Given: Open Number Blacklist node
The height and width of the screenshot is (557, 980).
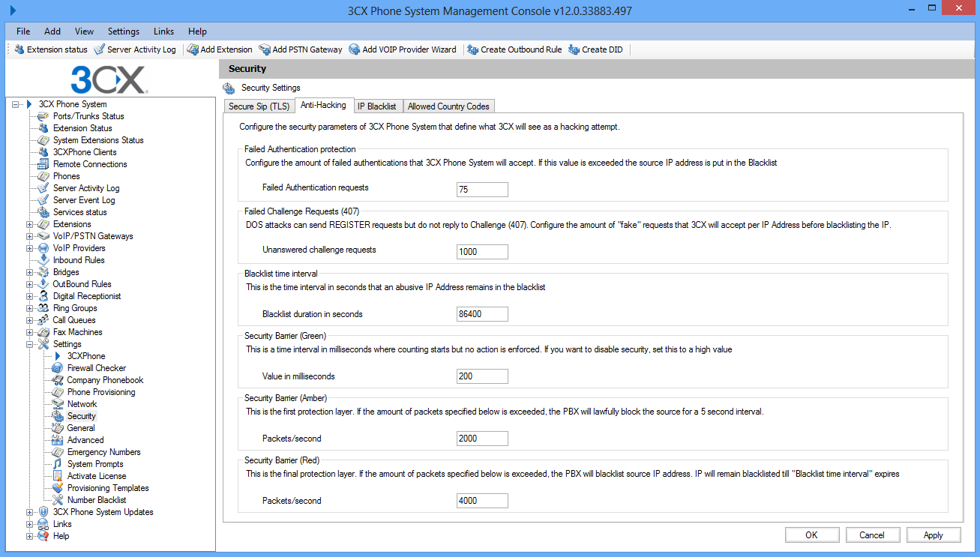Looking at the screenshot, I should click(97, 500).
